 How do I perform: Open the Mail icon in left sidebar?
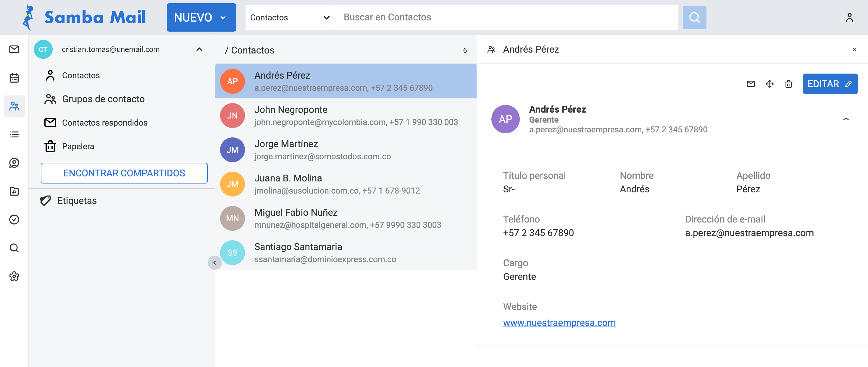14,49
